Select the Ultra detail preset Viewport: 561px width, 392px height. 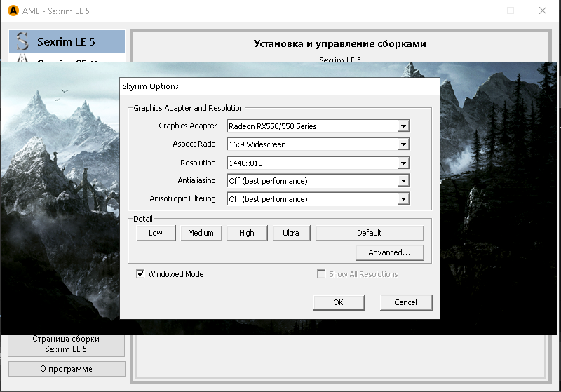click(x=291, y=233)
